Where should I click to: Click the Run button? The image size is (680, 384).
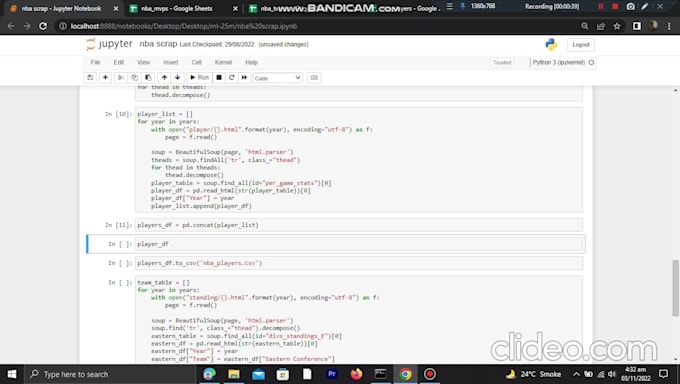coord(199,78)
